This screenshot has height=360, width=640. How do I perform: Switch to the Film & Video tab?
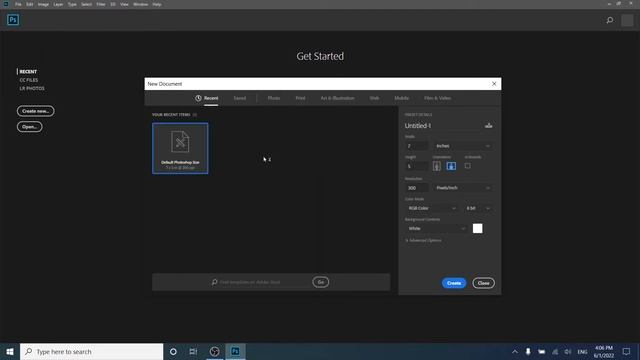pos(437,98)
